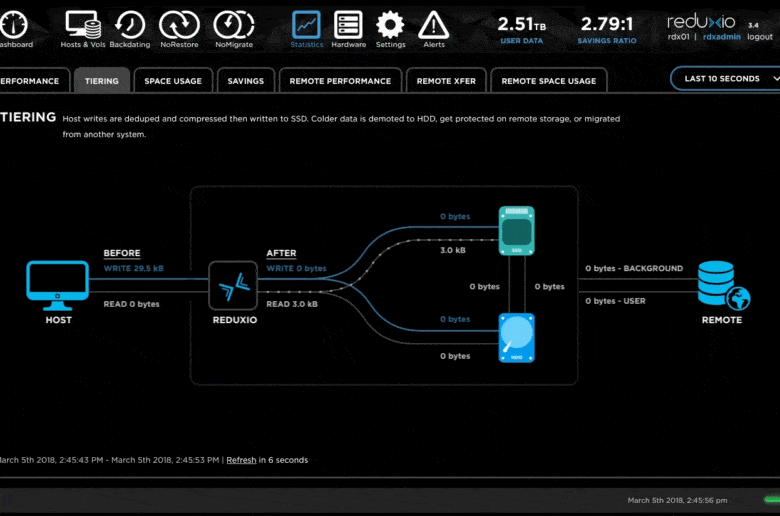Click the SSD drive icon
The image size is (780, 516).
tap(516, 230)
